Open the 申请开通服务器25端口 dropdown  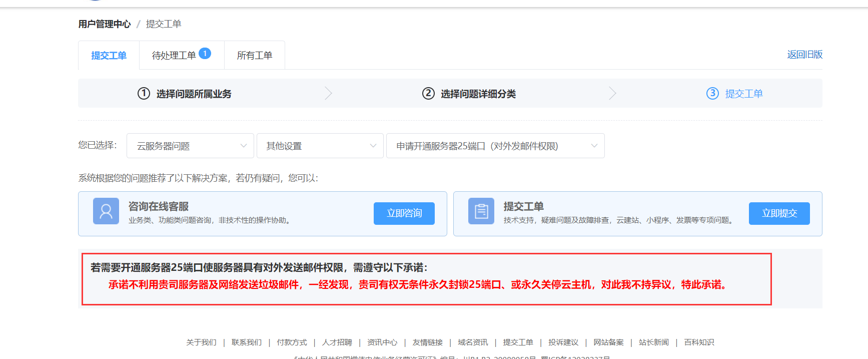495,146
